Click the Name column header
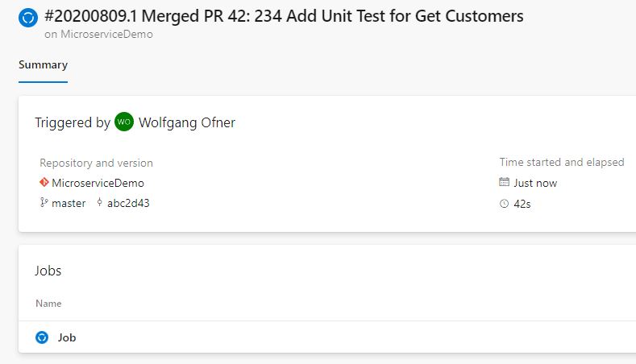The image size is (636, 364). coord(48,304)
